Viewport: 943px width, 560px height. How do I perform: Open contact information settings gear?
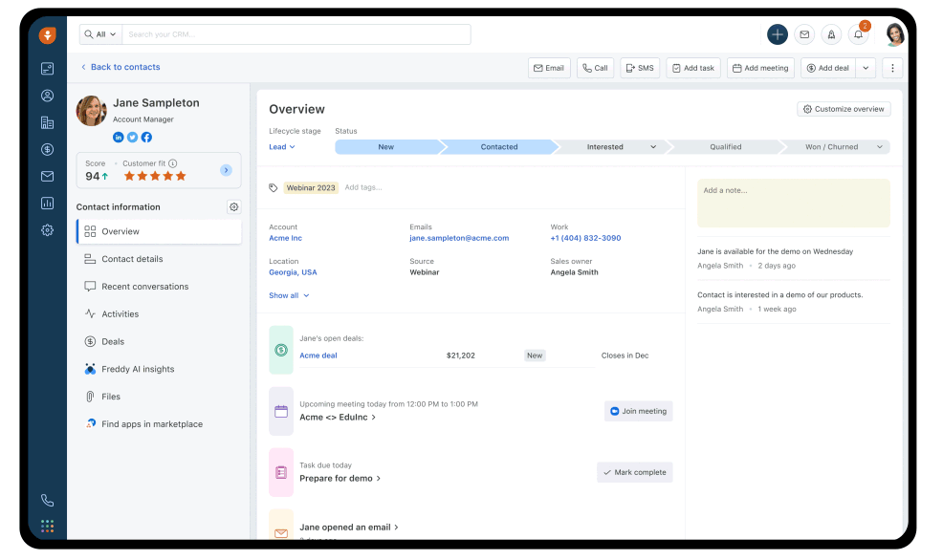[234, 206]
